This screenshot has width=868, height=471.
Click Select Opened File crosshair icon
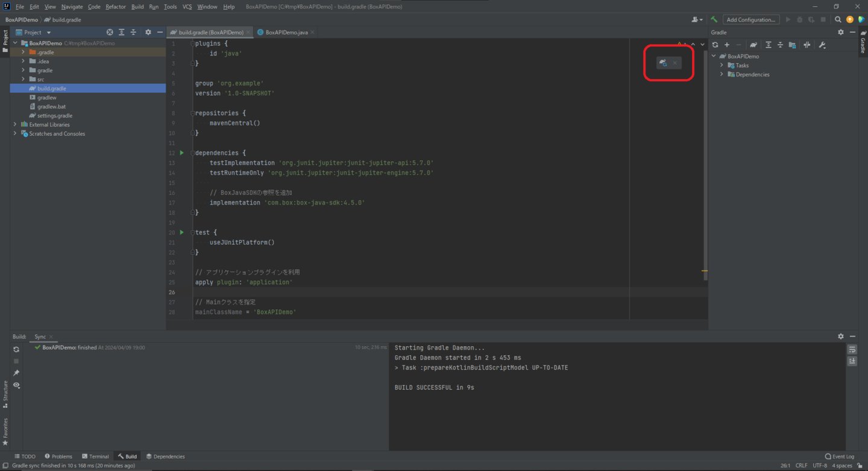(x=110, y=33)
